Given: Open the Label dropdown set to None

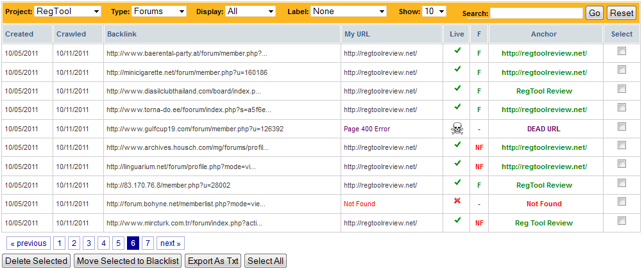Looking at the screenshot, I should (348, 12).
